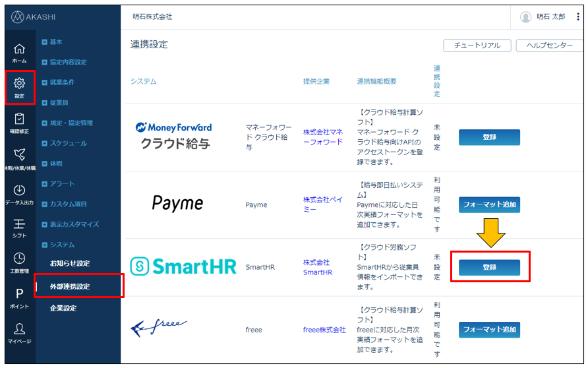Select the 工数管理 clock icon
Screen dimensions: 588x368
[19, 262]
